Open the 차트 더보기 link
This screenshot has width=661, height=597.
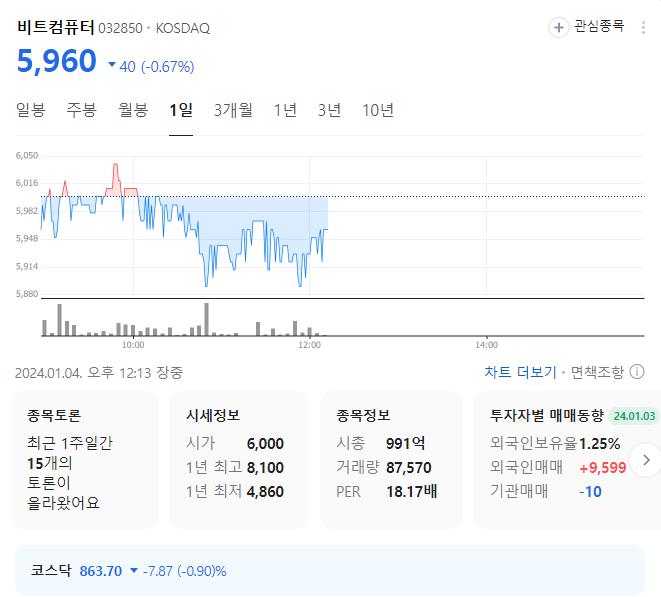520,372
